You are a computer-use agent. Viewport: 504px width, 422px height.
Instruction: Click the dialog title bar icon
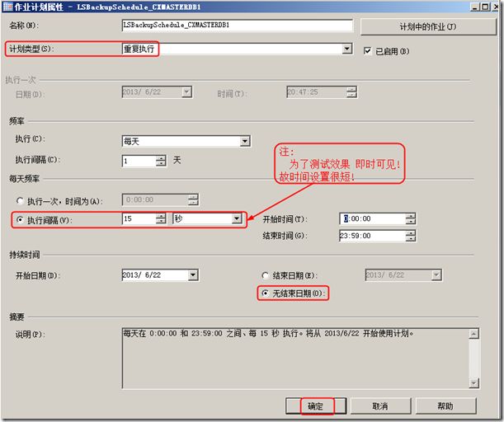(x=7, y=7)
